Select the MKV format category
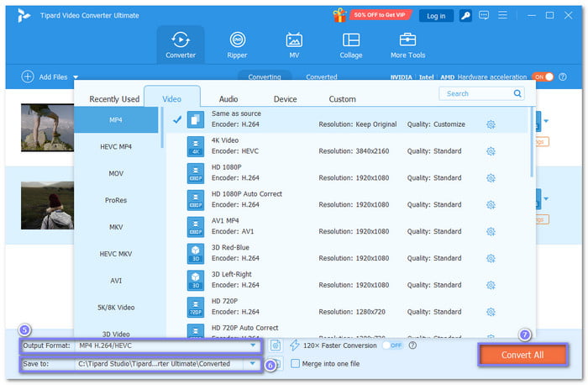The width and height of the screenshot is (588, 385). click(116, 227)
